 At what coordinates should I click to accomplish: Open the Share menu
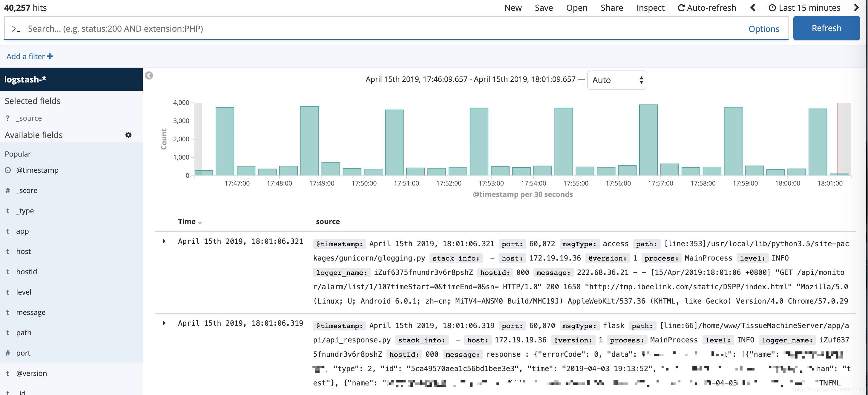612,7
